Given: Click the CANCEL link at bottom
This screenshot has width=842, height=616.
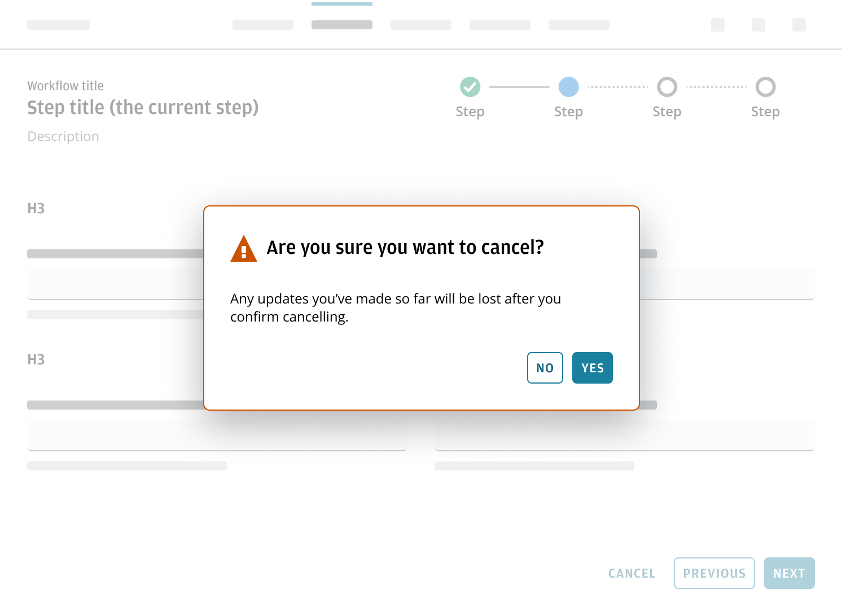Looking at the screenshot, I should [631, 573].
